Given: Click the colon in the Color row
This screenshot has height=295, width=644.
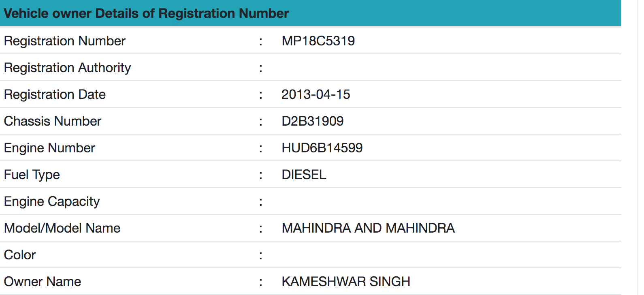Looking at the screenshot, I should click(261, 255).
